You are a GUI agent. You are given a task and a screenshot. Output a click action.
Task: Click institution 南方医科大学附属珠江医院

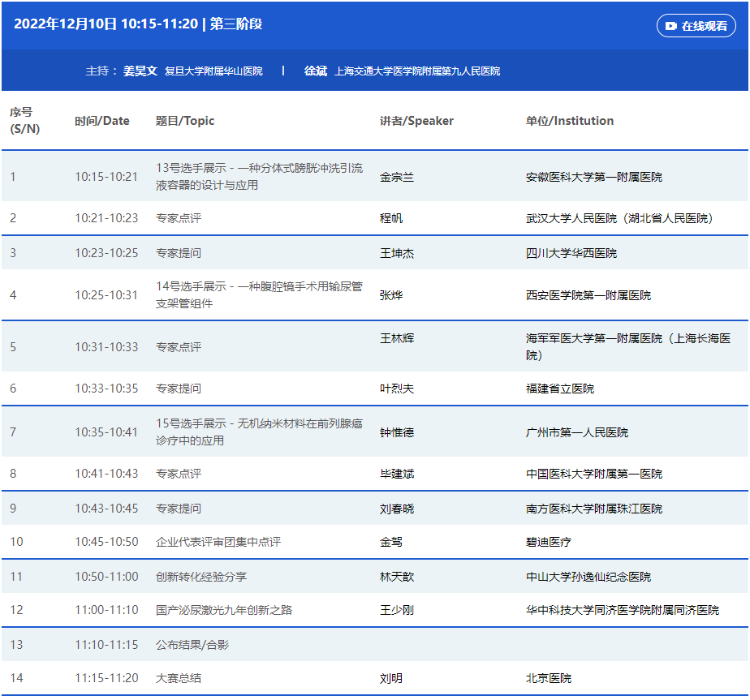[594, 509]
